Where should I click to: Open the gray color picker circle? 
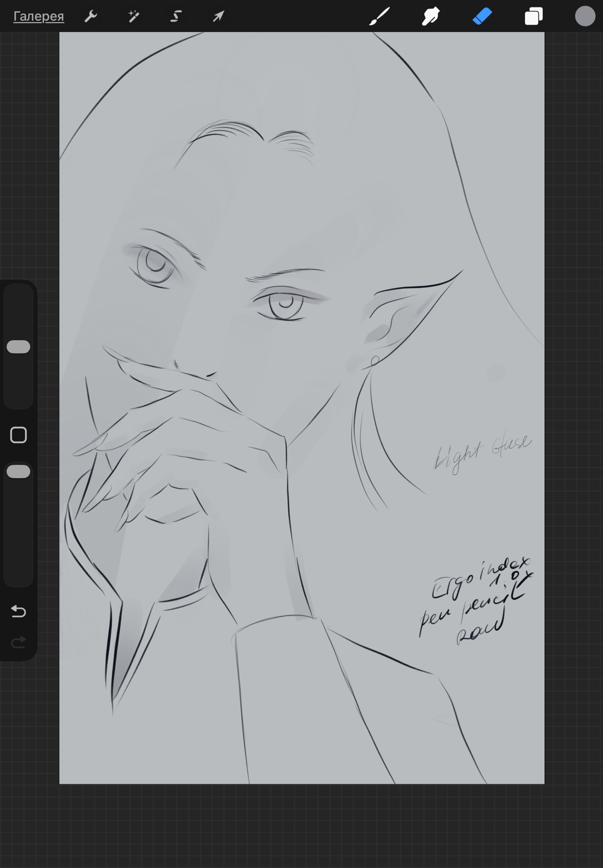click(585, 16)
